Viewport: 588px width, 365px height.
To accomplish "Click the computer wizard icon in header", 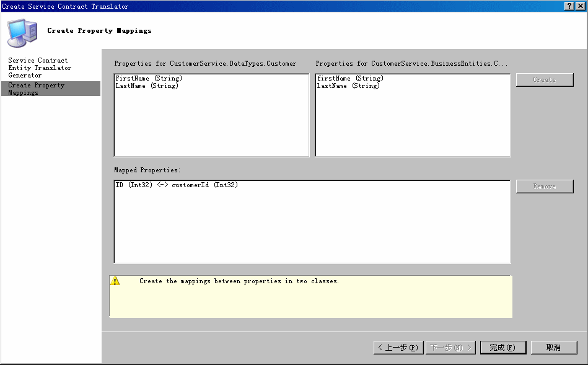I will coord(23,32).
